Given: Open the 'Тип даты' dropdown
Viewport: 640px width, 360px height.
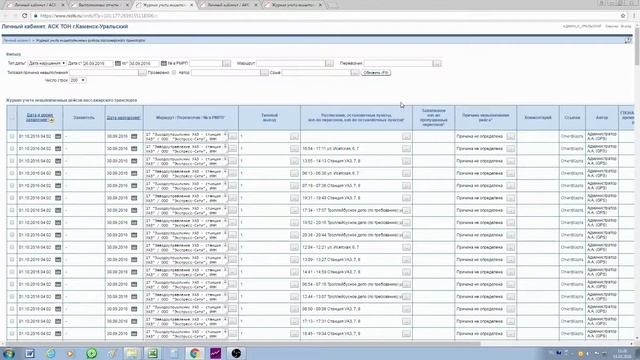Looking at the screenshot, I should [x=47, y=63].
